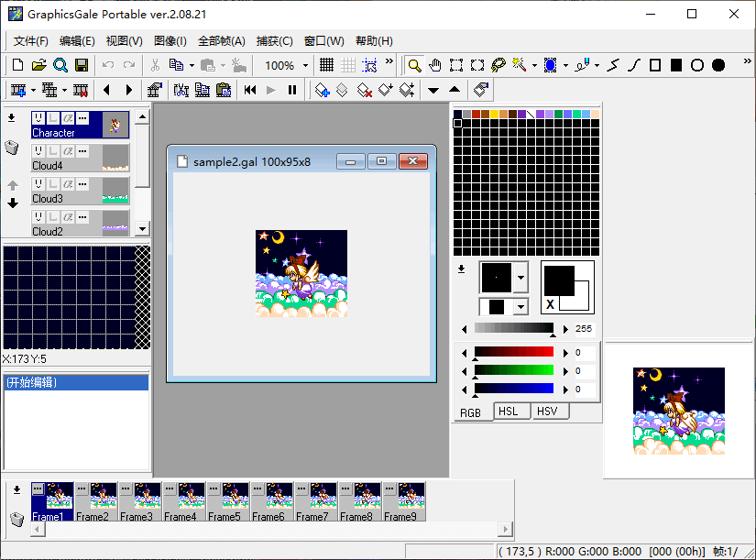Screen dimensions: 756x560
Task: Create a new file with the blank page icon
Action: coord(17,65)
